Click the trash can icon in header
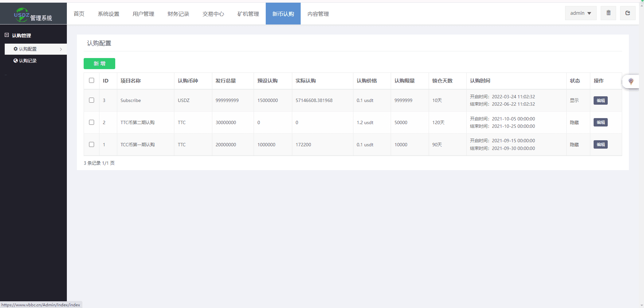 tap(608, 13)
